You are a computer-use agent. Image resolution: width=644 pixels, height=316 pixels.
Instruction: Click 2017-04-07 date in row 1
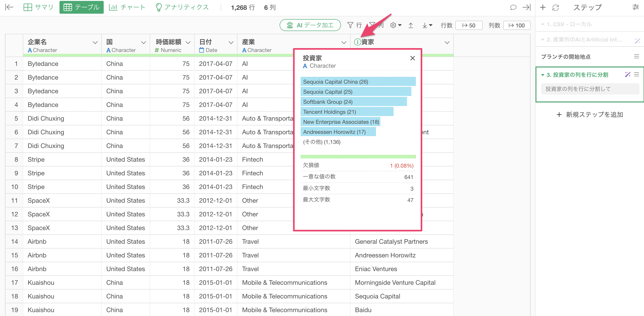pos(216,64)
